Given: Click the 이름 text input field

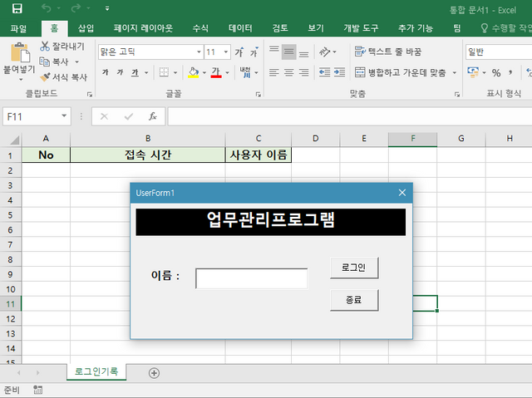Looking at the screenshot, I should [252, 278].
